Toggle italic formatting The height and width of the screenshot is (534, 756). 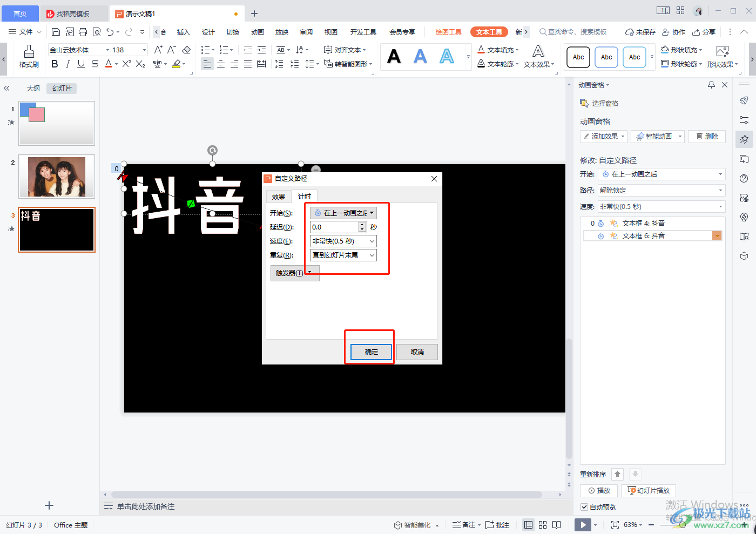67,64
